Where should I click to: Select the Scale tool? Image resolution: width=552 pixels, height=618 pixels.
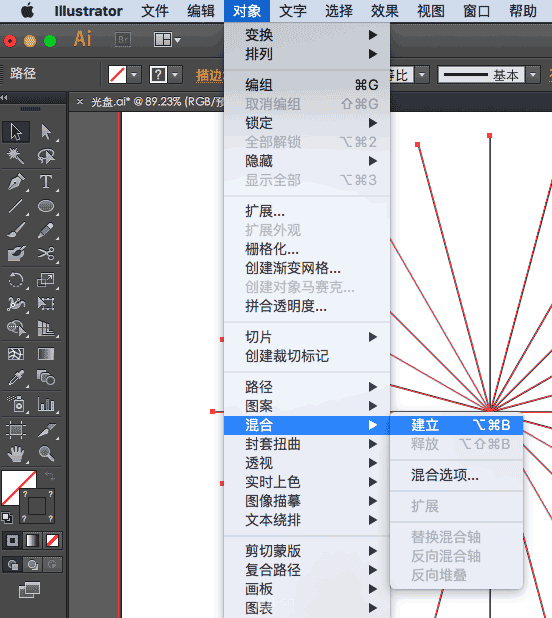tap(46, 280)
